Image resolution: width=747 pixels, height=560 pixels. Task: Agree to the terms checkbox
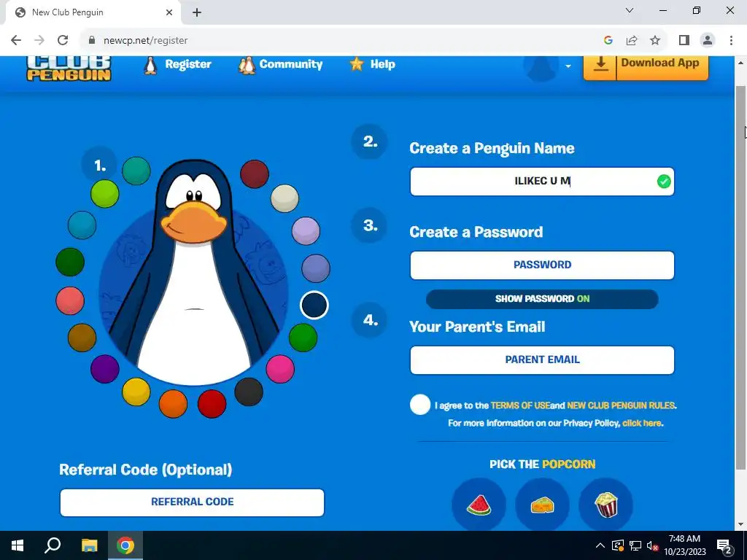pos(419,405)
